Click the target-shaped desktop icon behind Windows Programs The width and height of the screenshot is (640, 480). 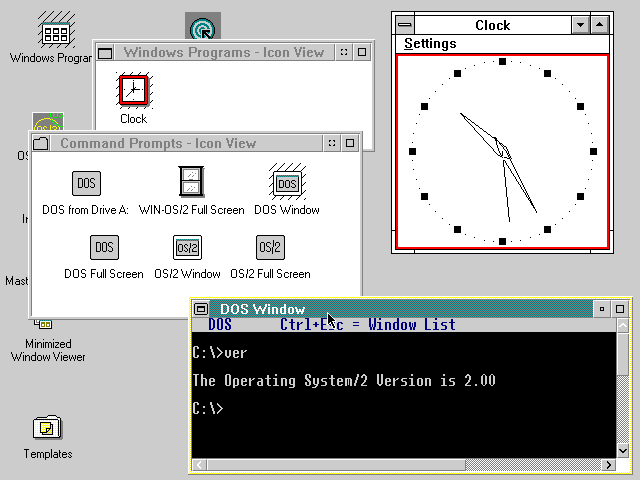[x=203, y=26]
